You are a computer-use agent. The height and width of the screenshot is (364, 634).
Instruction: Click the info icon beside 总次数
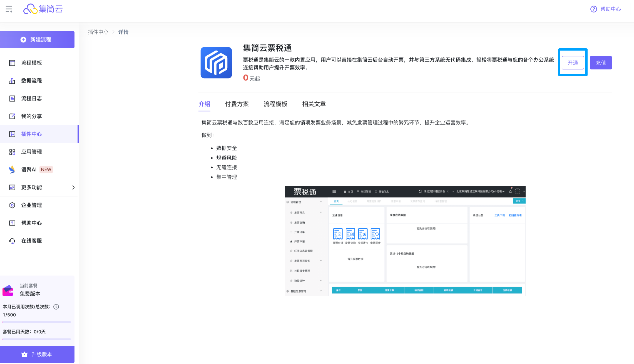[x=56, y=307]
